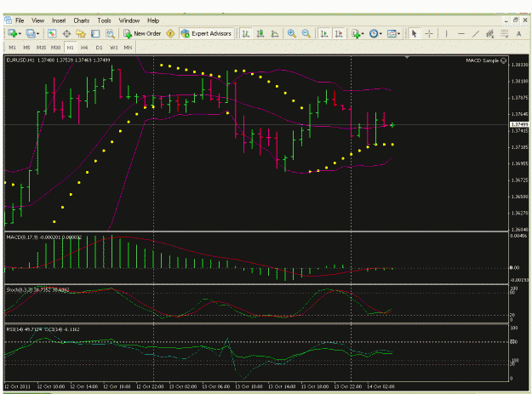Select the Horizontal Line drawing tool
This screenshot has width=532, height=394.
click(x=460, y=33)
